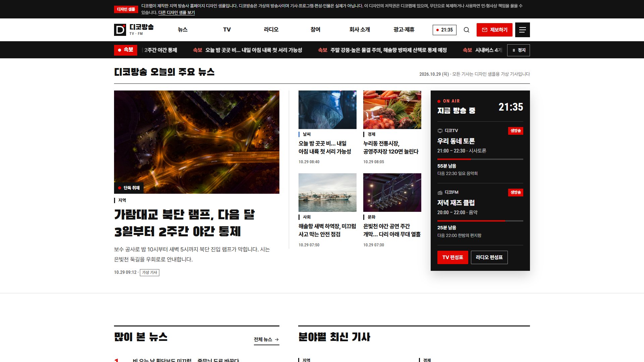The image size is (644, 362).
Task: Open the aerial night road headline image
Action: [x=197, y=142]
